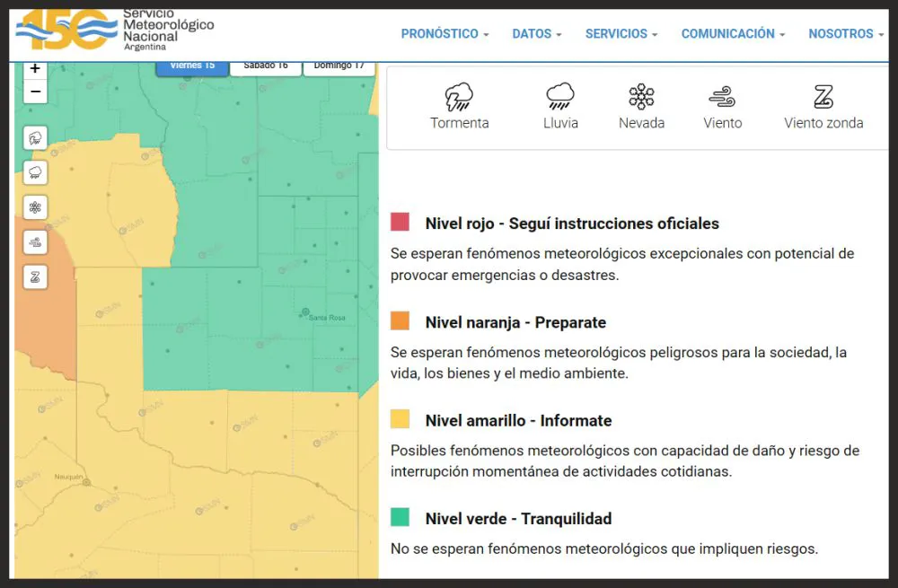Zoom in on the map with plus button

point(35,69)
